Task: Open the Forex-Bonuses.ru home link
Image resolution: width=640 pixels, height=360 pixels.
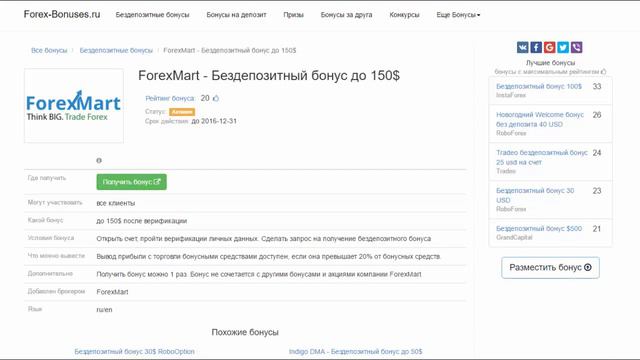Action: (62, 14)
